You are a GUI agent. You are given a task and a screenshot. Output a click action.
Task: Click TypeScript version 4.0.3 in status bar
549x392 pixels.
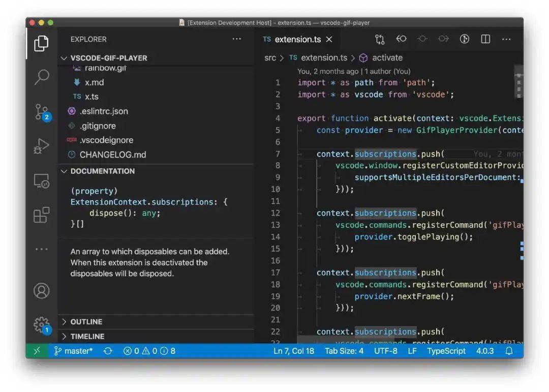(484, 351)
